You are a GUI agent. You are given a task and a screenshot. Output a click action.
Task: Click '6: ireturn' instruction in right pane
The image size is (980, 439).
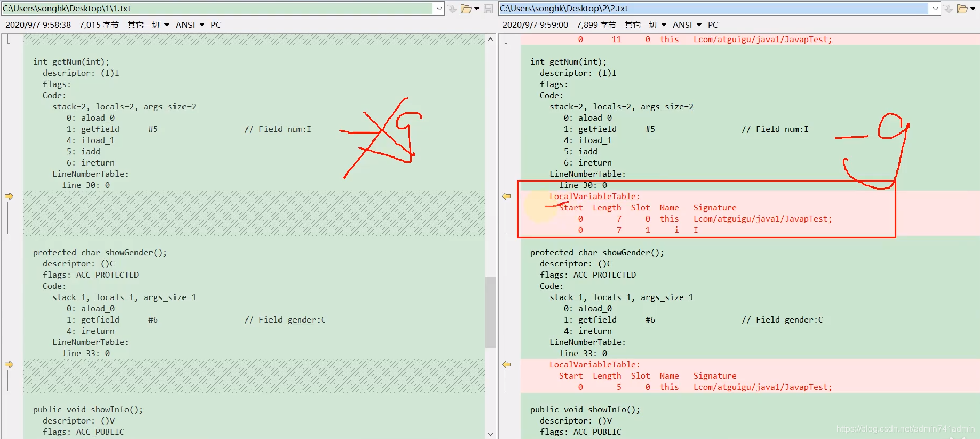tap(587, 163)
